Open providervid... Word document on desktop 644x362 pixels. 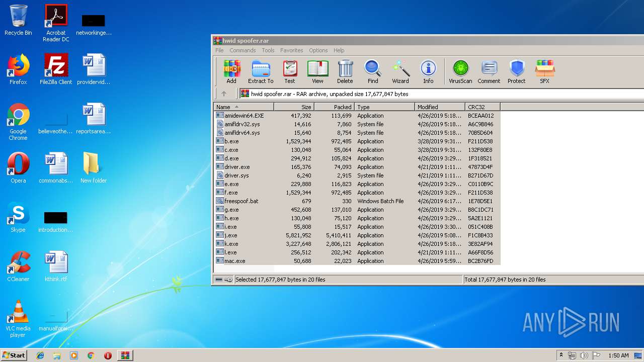pyautogui.click(x=94, y=69)
